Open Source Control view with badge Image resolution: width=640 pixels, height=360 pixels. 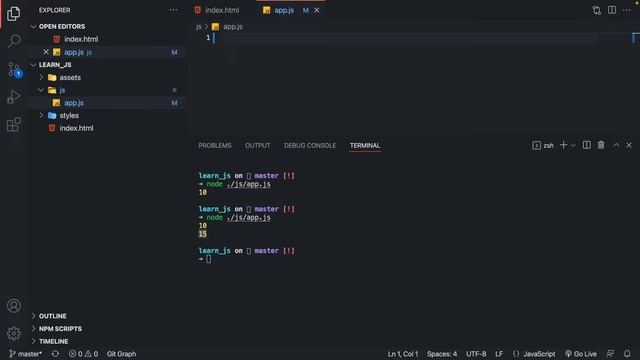click(13, 70)
